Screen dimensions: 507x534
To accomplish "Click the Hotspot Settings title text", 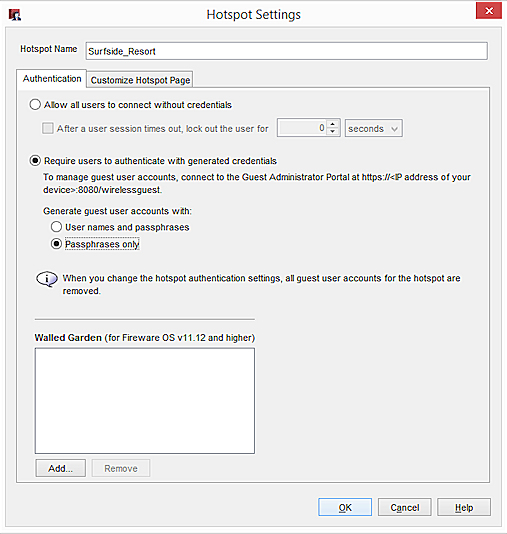I will (x=254, y=15).
